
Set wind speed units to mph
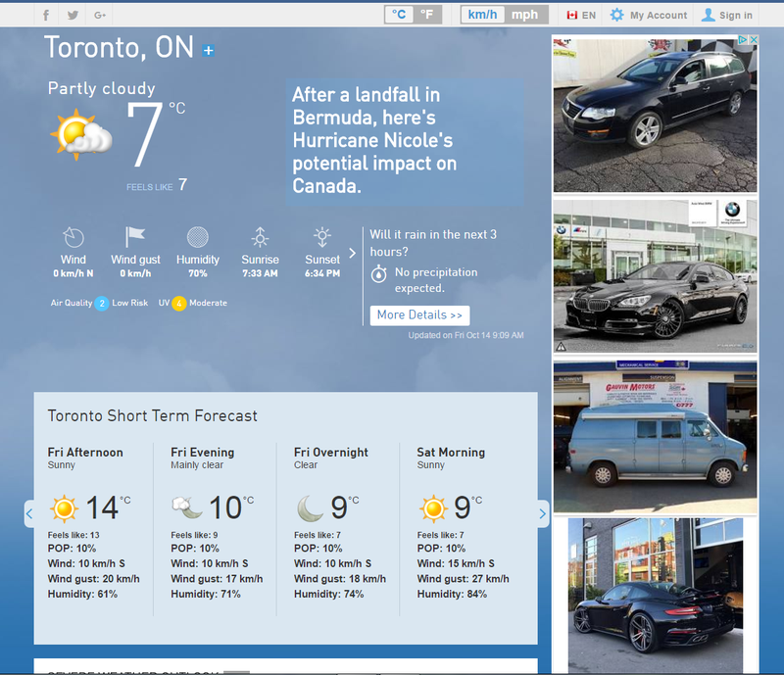click(525, 15)
